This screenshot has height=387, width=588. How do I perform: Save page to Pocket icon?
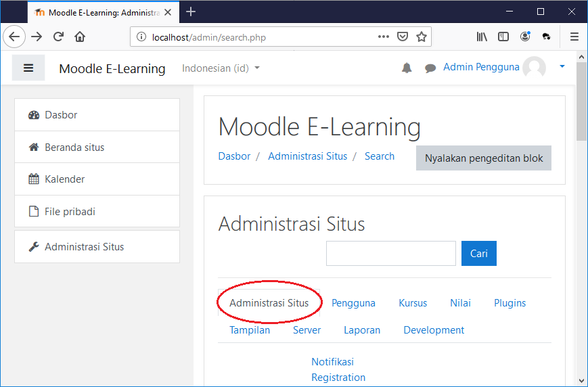(x=403, y=37)
